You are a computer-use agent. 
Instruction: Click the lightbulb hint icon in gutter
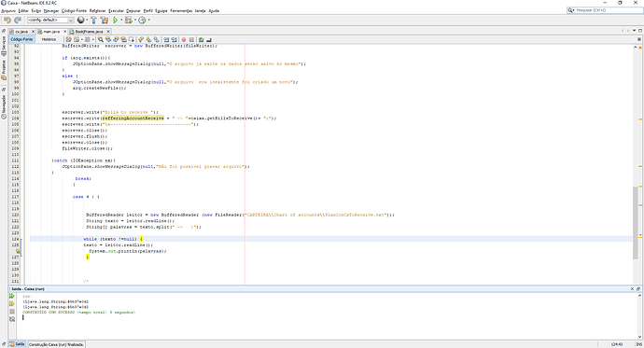(18, 251)
